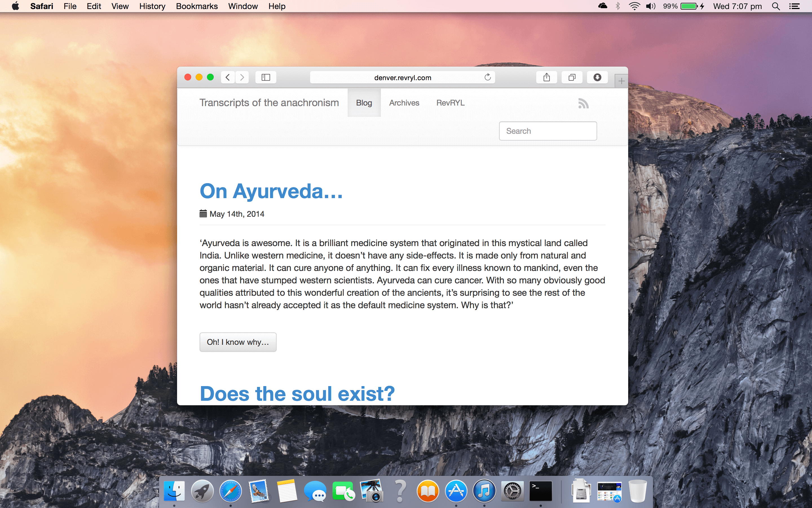Click the RSS feed icon

tap(584, 104)
